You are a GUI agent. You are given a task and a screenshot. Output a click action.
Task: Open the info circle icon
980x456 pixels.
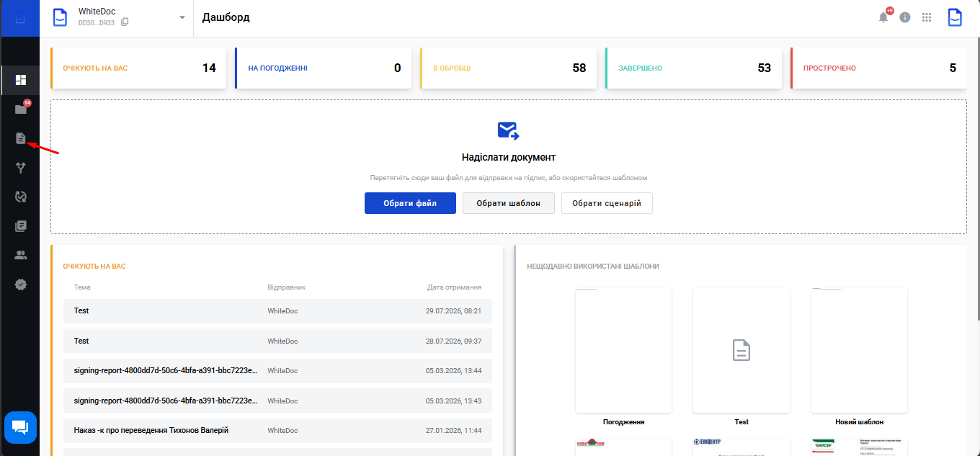(905, 17)
